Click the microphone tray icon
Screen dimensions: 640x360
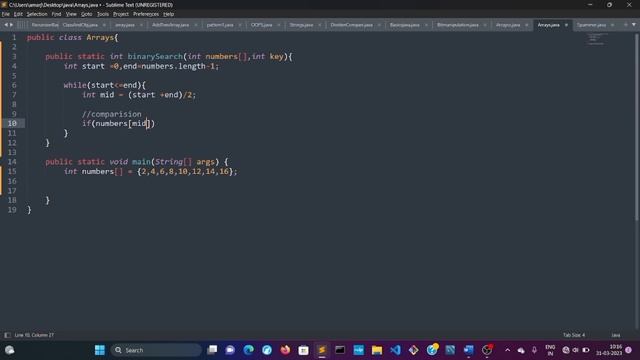(x=534, y=350)
